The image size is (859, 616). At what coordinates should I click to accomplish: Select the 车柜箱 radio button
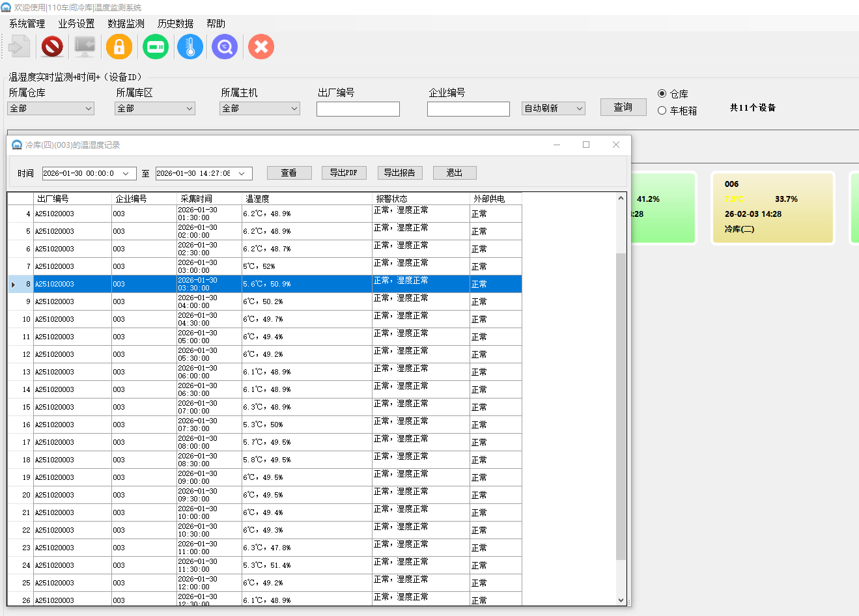[662, 111]
